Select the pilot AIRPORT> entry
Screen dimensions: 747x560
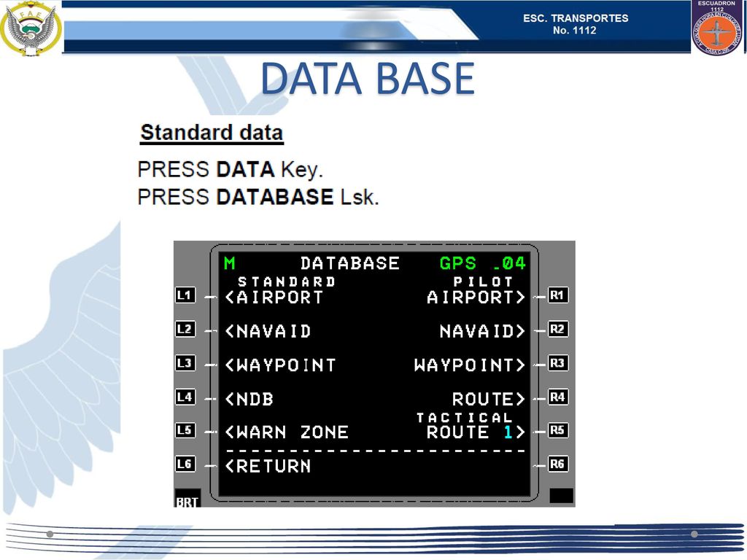(476, 297)
